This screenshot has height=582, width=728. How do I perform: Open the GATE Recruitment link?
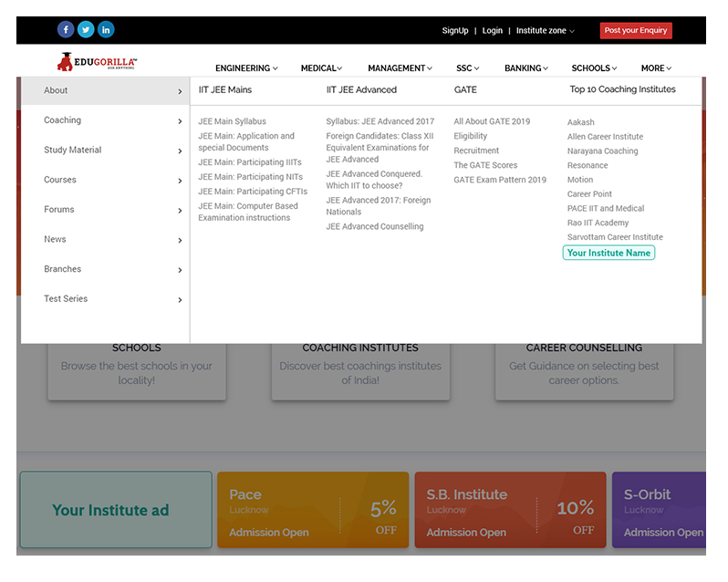(476, 151)
